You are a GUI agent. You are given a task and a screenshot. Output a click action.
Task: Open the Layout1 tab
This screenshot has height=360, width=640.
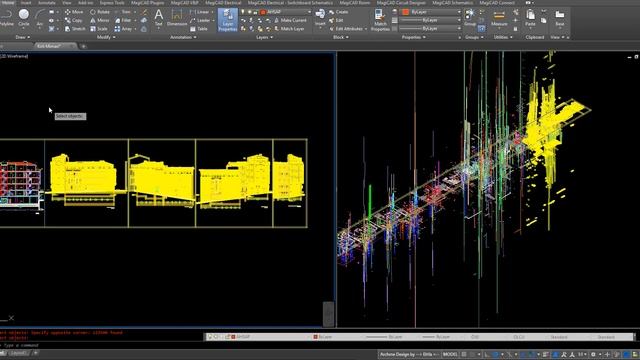point(18,353)
